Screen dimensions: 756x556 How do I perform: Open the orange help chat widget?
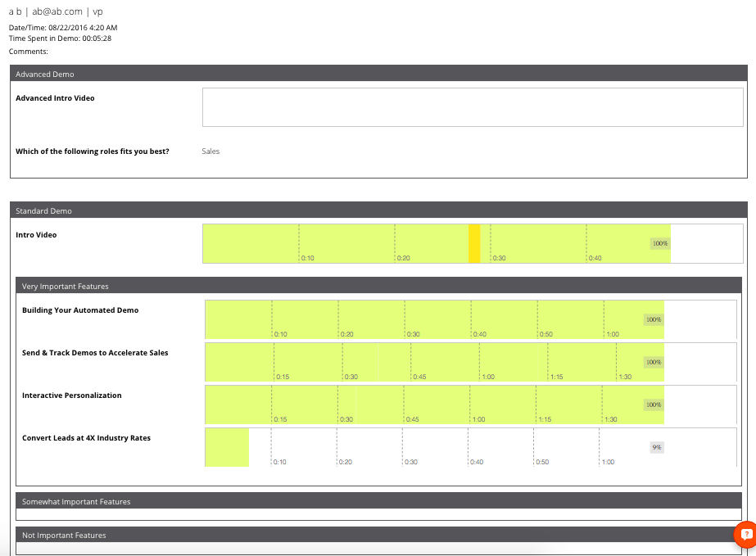click(x=745, y=534)
